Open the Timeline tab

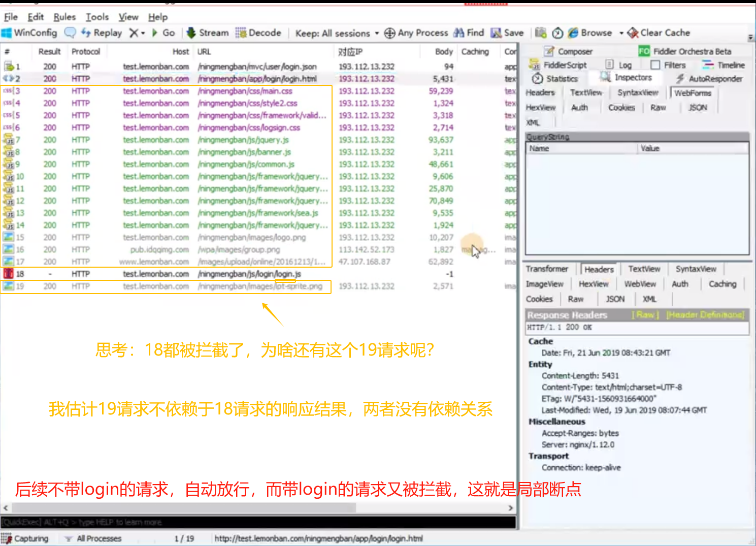click(724, 65)
